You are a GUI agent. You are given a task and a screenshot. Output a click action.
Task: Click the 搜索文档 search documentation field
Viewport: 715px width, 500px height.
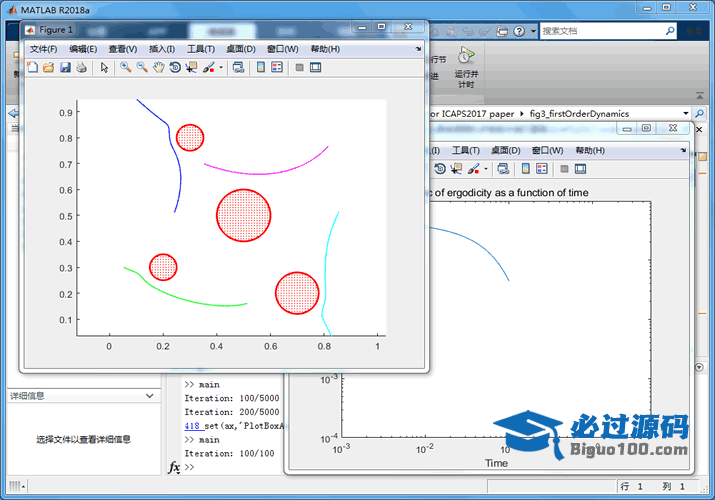click(x=602, y=31)
